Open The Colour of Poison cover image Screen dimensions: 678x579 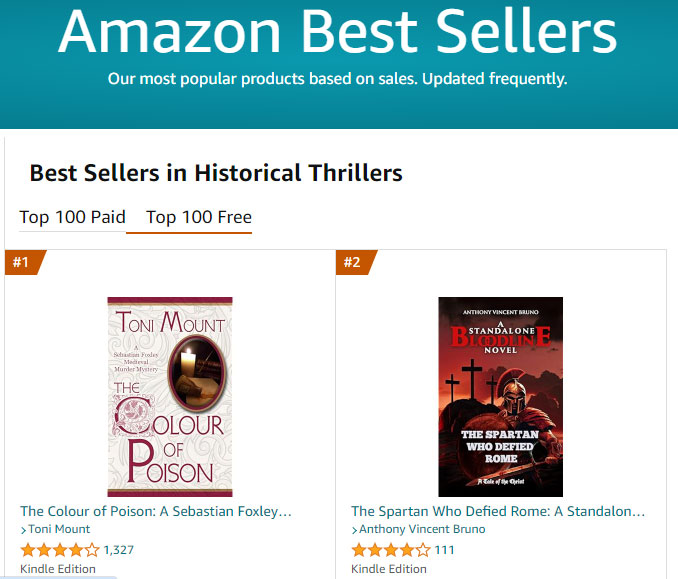pos(170,396)
